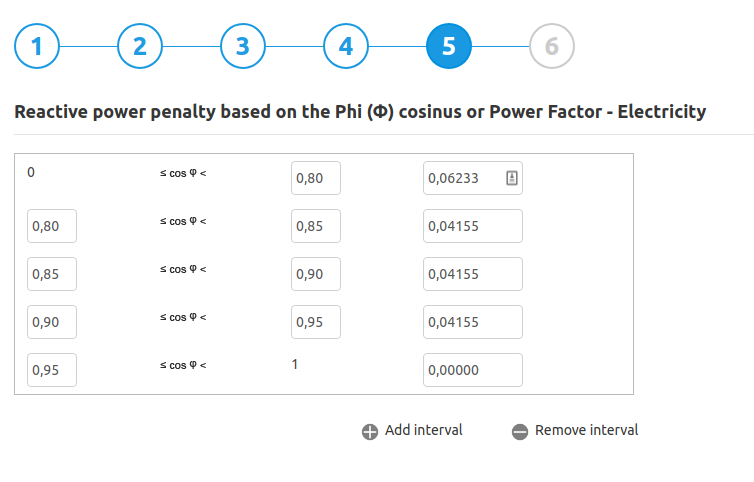Edit the fourth row upper bound 0,95
This screenshot has width=754, height=482.
point(316,322)
